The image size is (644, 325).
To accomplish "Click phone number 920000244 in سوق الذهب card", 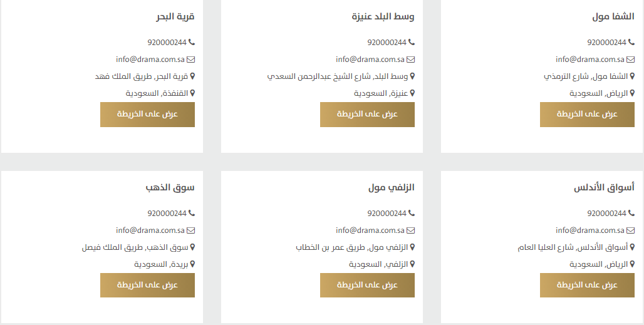I will pyautogui.click(x=167, y=214).
